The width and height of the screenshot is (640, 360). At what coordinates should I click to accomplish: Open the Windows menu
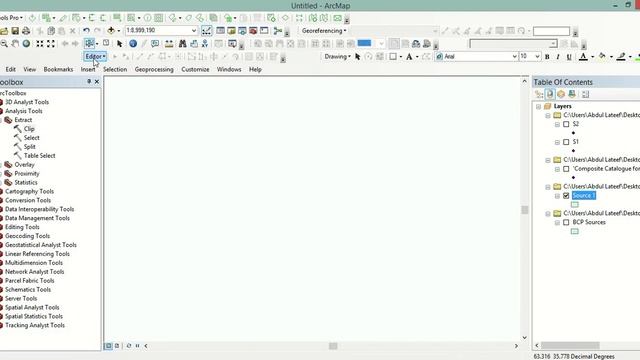click(229, 69)
